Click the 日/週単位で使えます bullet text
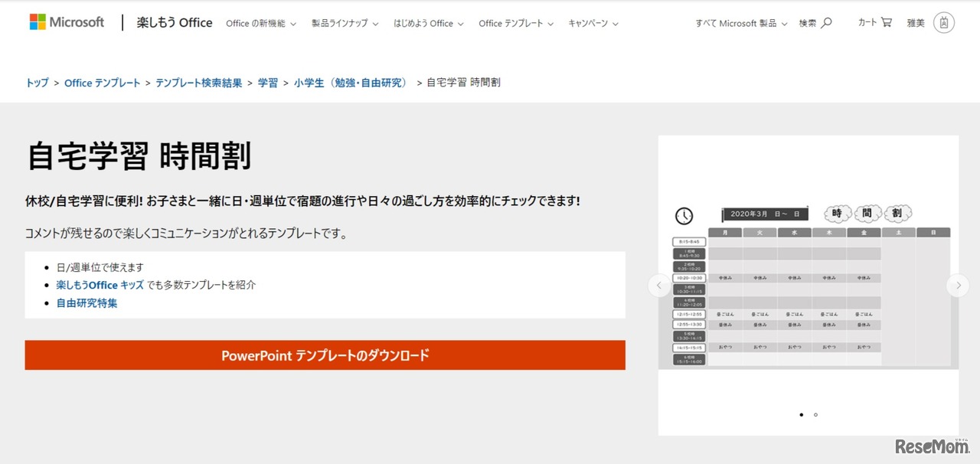Viewport: 980px width, 464px height. [x=100, y=267]
